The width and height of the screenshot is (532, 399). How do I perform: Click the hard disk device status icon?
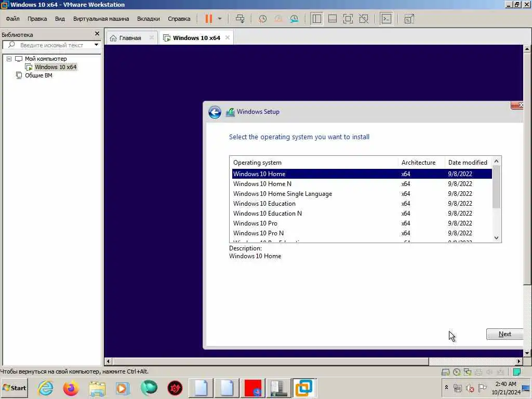tap(445, 372)
